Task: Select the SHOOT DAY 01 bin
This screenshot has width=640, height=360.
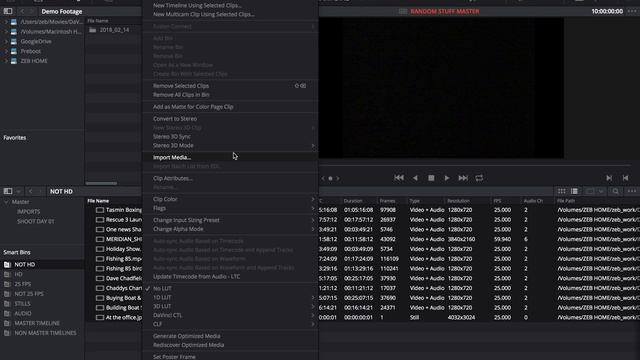Action: (36, 221)
